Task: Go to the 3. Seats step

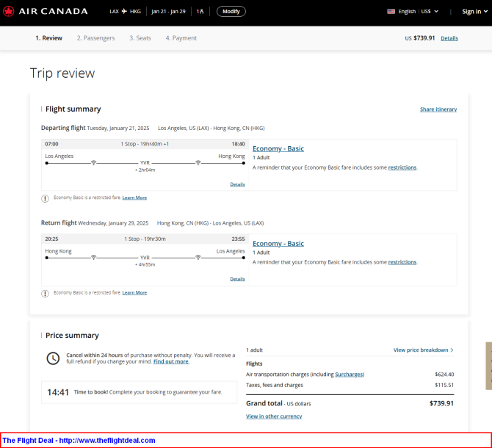Action: pos(140,38)
